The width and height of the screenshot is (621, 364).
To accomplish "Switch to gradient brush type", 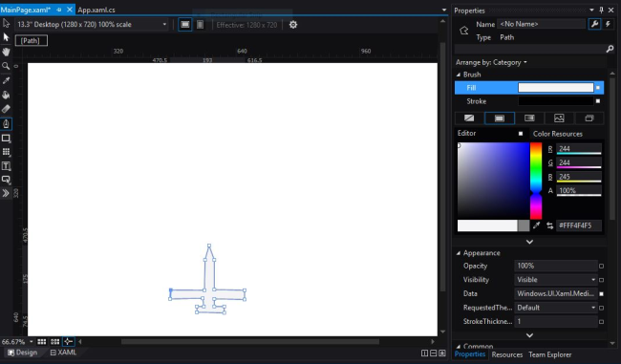I will point(529,118).
